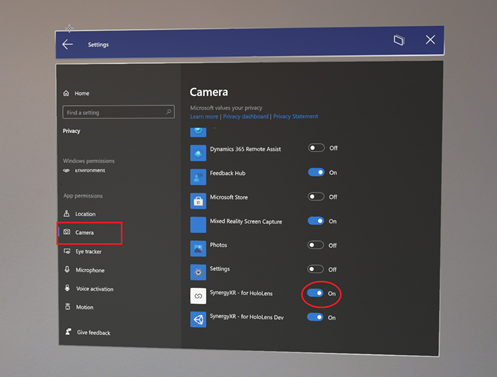Go back with the arrow in Settings title bar
497x377 pixels.
click(68, 44)
